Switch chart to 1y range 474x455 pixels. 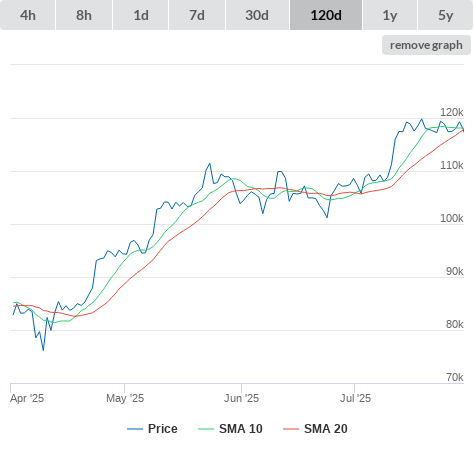[x=390, y=15]
